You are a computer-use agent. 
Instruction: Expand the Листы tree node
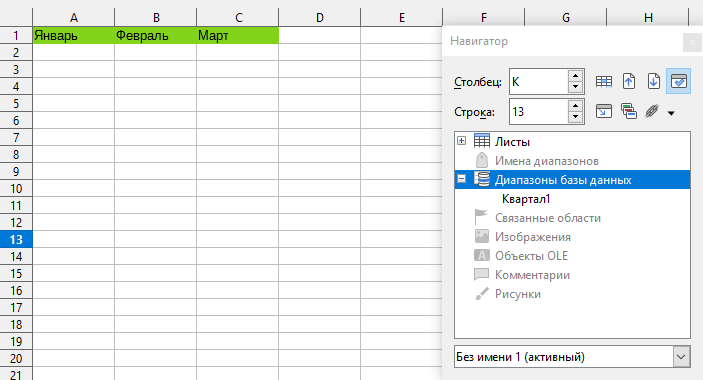click(x=461, y=141)
